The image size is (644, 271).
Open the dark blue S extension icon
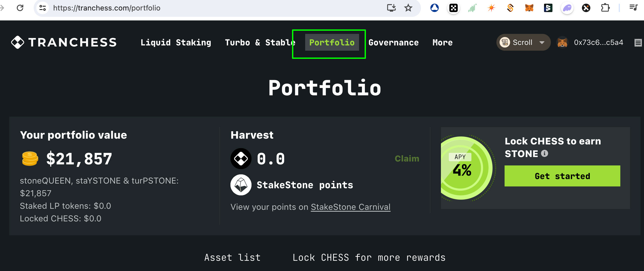[x=548, y=8]
